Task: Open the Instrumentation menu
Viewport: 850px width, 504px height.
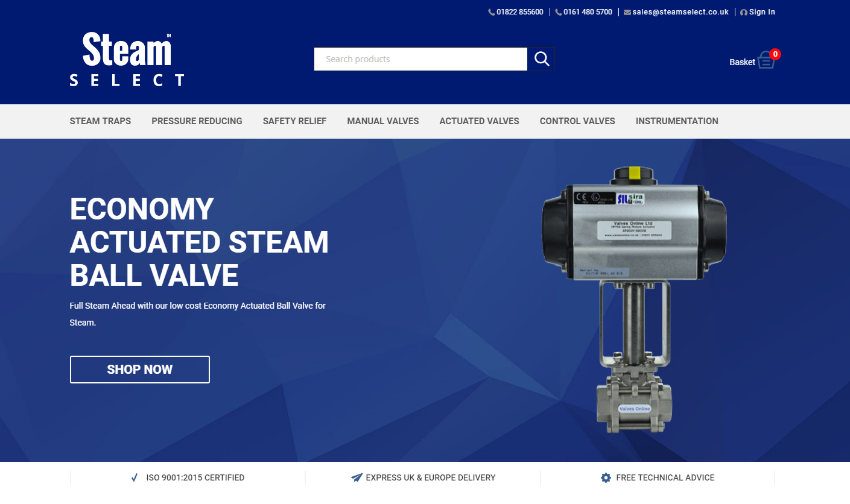Action: [677, 121]
